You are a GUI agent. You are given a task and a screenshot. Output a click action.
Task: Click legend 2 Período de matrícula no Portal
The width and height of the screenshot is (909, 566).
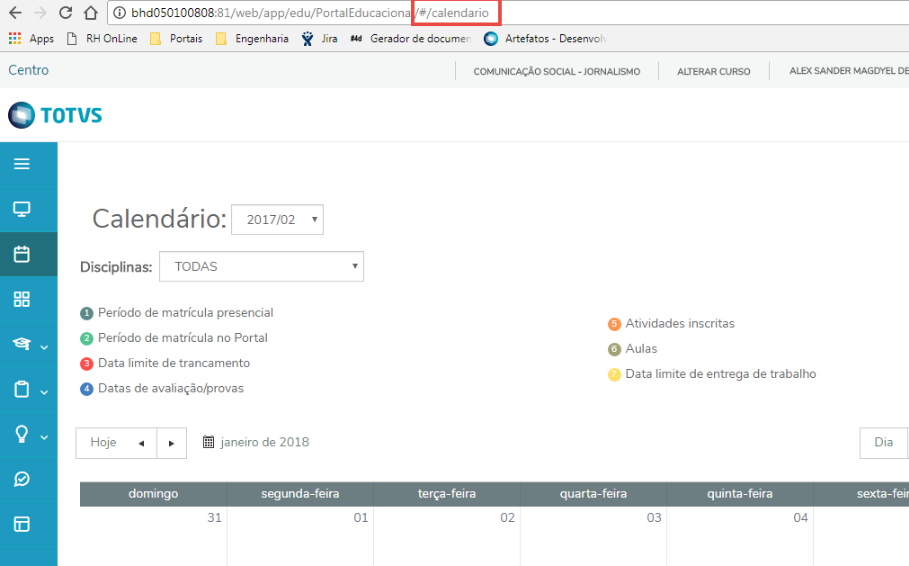pyautogui.click(x=174, y=338)
